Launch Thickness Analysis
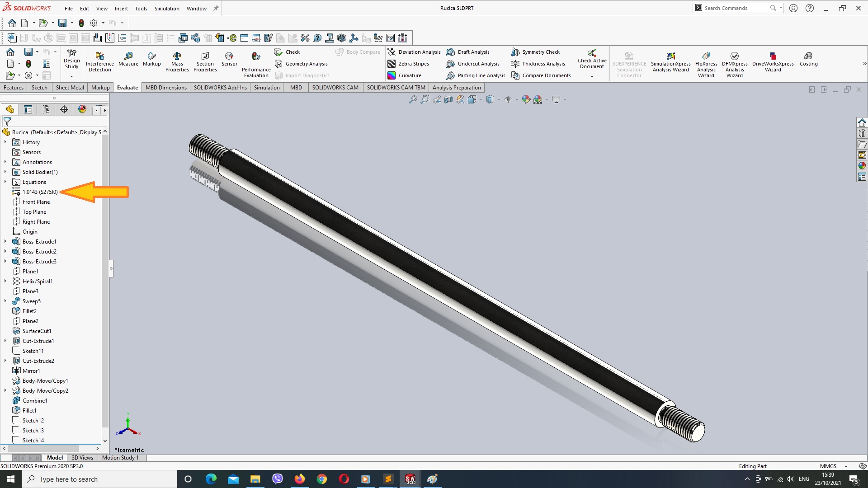This screenshot has width=868, height=488. [538, 64]
